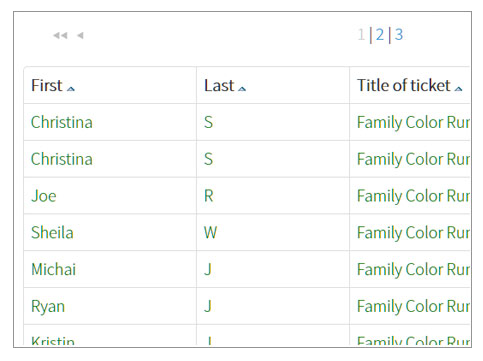
Task: Go to page 2
Action: pos(380,35)
